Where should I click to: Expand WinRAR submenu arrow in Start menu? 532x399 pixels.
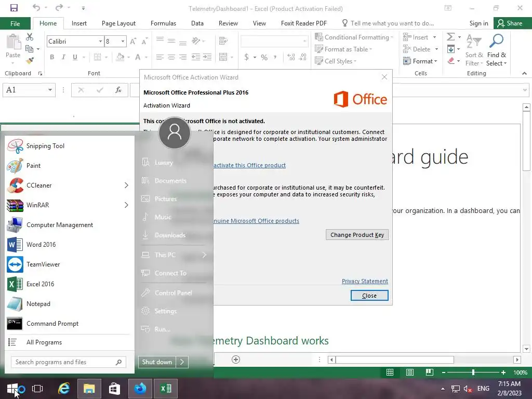(x=126, y=205)
